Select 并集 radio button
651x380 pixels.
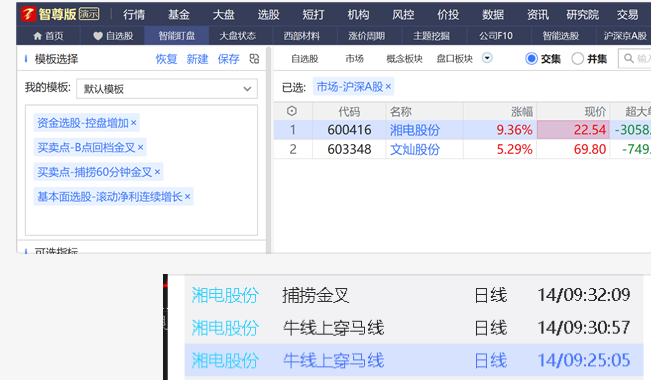pos(578,59)
